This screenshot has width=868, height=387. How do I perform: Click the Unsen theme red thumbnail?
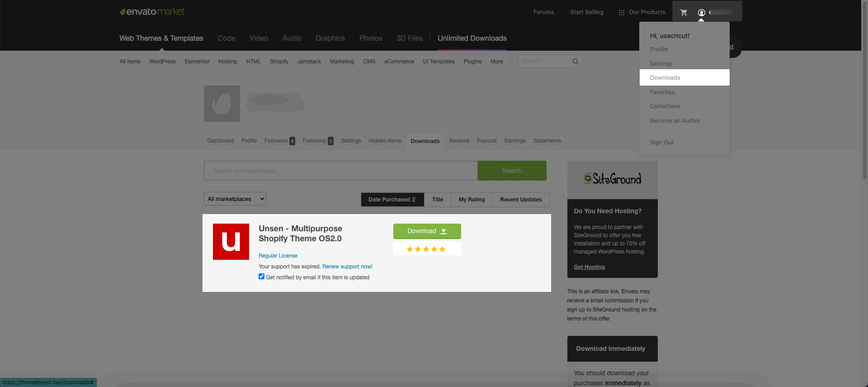tap(231, 242)
